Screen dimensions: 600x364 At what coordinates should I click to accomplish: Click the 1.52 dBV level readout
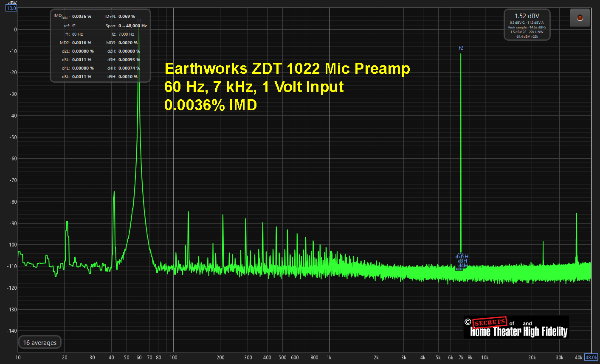point(527,16)
